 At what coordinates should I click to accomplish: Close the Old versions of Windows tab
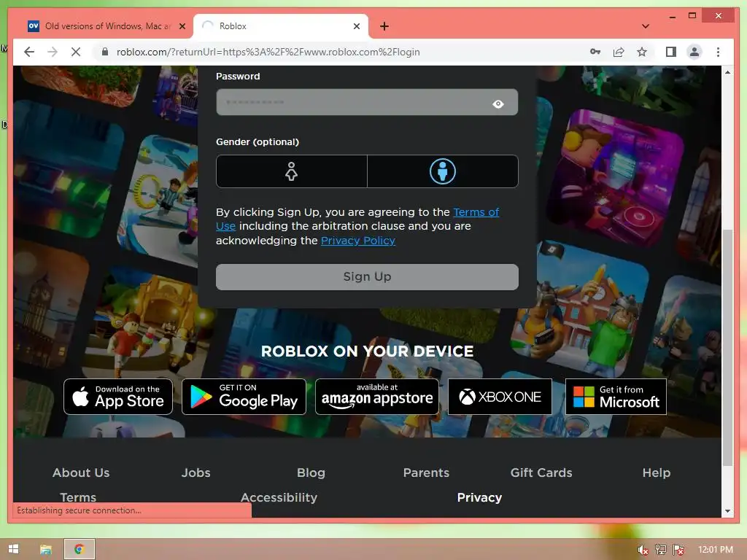click(182, 26)
